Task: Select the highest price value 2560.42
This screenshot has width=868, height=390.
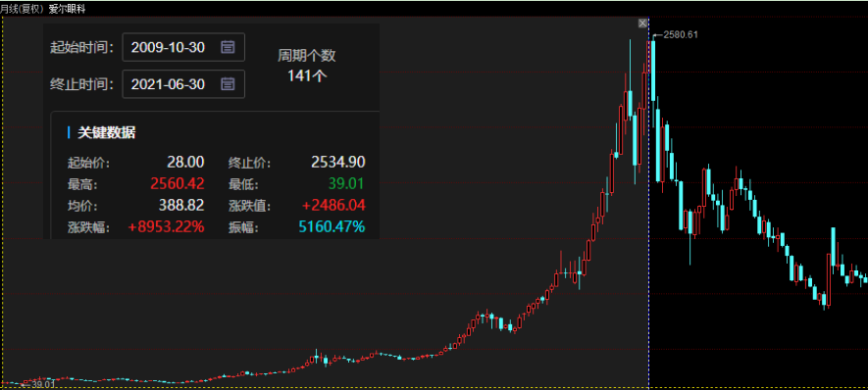Action: (x=178, y=183)
